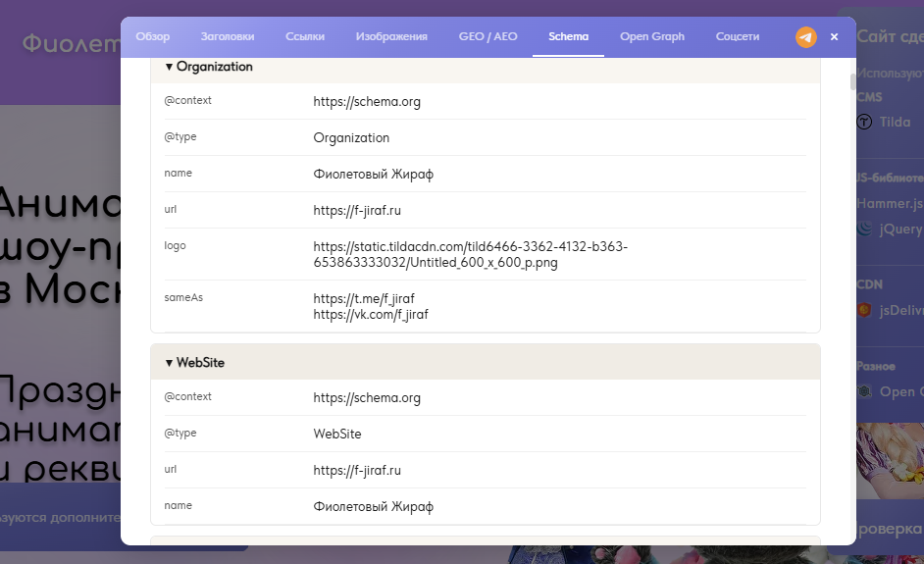The width and height of the screenshot is (924, 564).
Task: Click the CMS heading in background panel
Action: [x=869, y=97]
